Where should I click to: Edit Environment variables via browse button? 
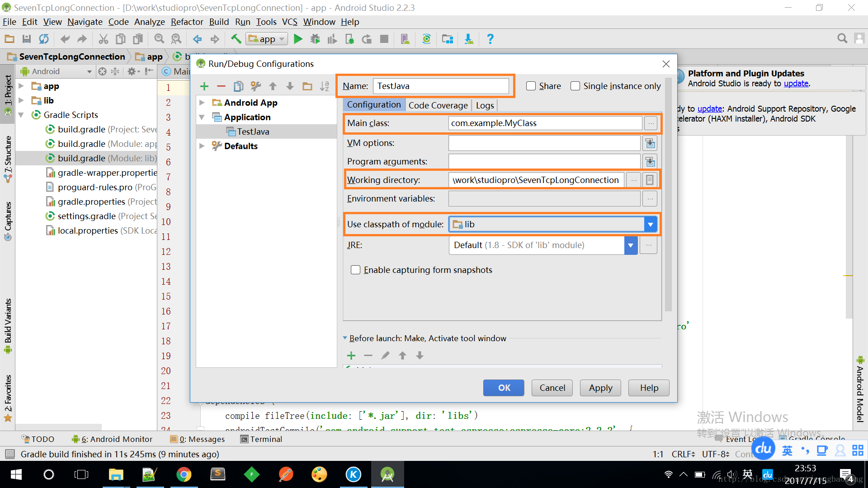(x=650, y=198)
